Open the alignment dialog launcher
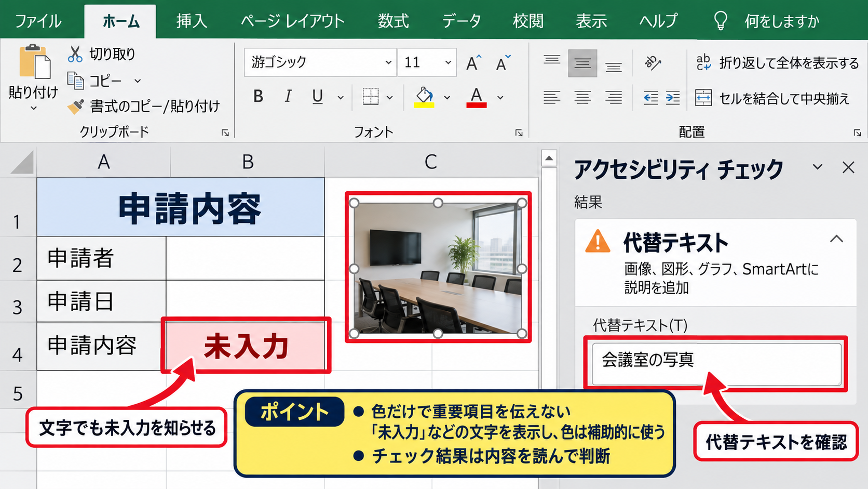The height and width of the screenshot is (489, 868). [x=857, y=133]
